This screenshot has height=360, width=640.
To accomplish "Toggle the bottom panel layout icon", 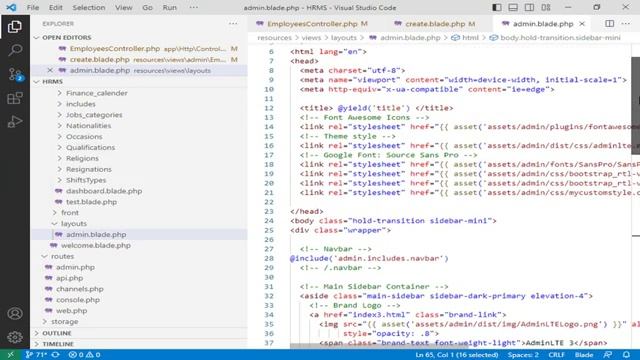I will click(513, 7).
